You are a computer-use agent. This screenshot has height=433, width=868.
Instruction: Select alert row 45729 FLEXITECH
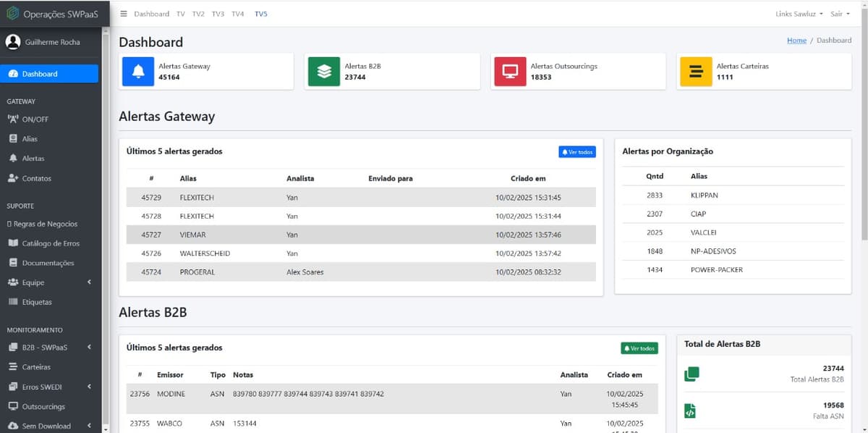click(361, 197)
